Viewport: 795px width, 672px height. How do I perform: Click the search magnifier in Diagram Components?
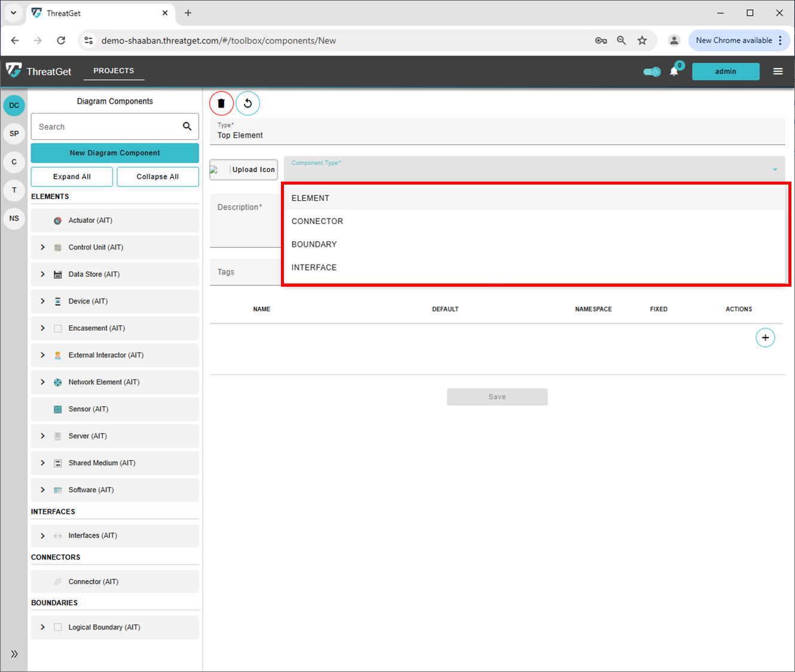[x=187, y=127]
